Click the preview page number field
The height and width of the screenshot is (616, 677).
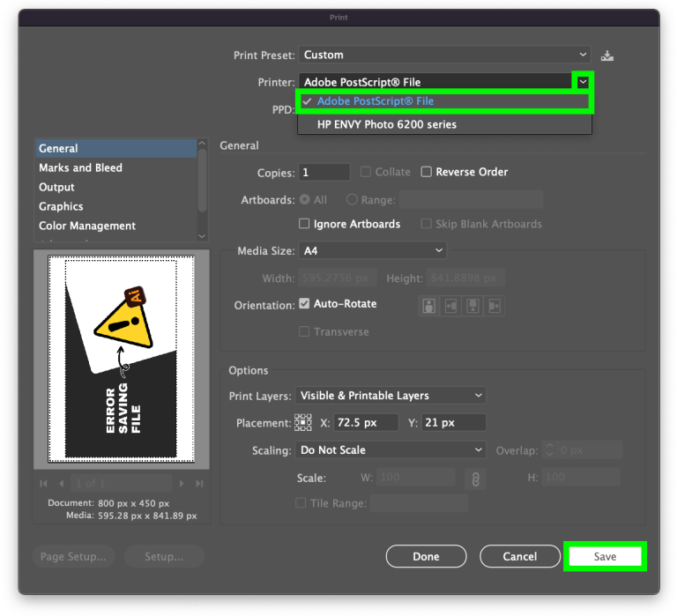pos(123,484)
